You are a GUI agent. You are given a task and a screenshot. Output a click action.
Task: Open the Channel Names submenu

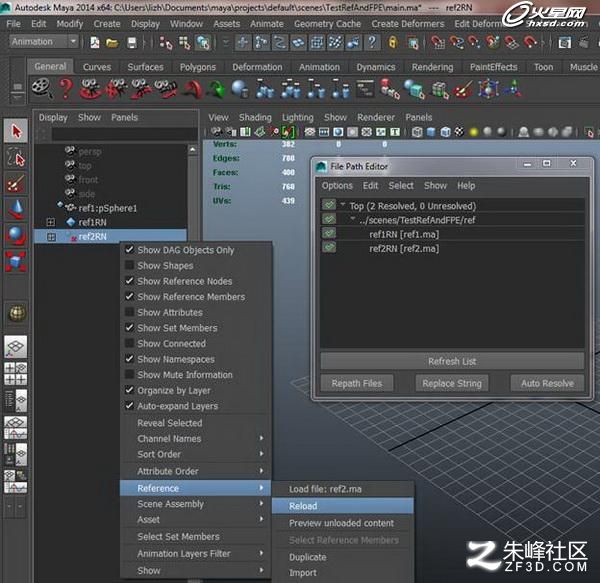[196, 439]
